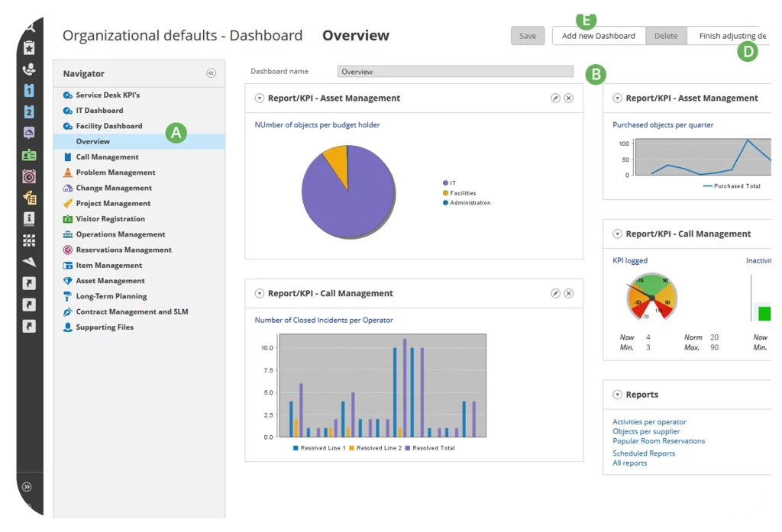Viewport: 782px width, 532px height.
Task: Click the blue number 1 icon in sidebar
Action: [29, 91]
